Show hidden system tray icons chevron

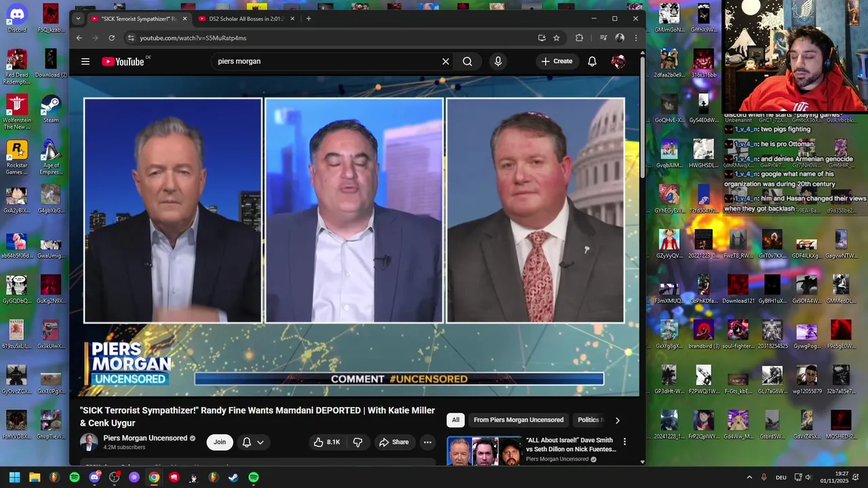pos(749,477)
